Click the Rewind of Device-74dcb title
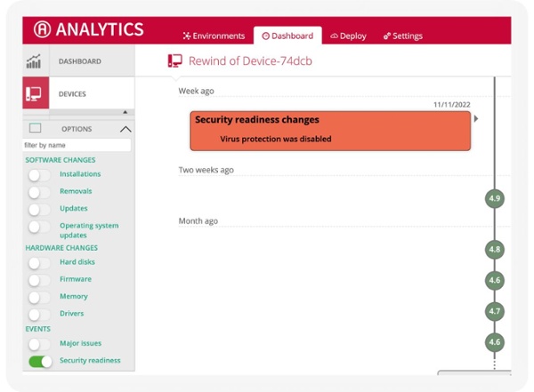The width and height of the screenshot is (534, 392). 250,61
